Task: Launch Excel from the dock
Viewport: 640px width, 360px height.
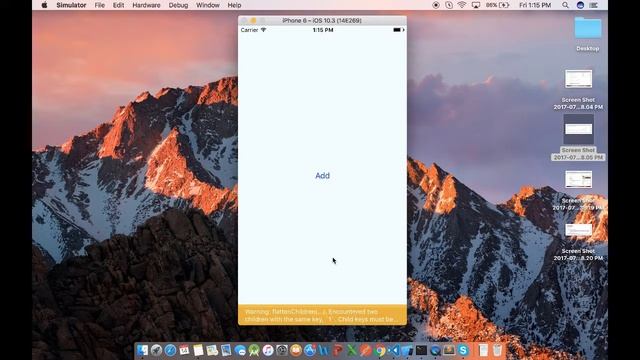Action: pos(352,350)
